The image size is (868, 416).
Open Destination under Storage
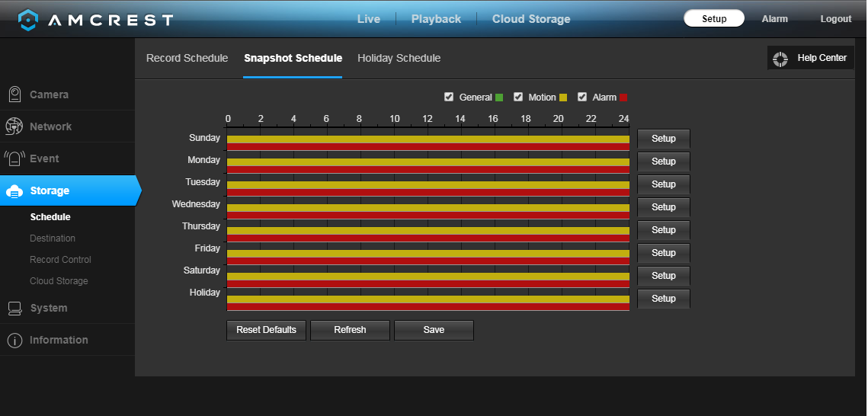coord(53,238)
